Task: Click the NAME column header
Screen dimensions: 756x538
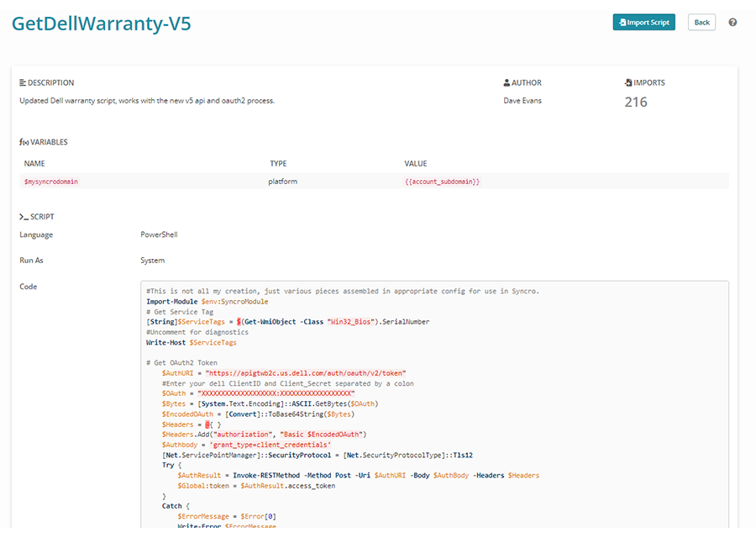Action: (x=34, y=163)
